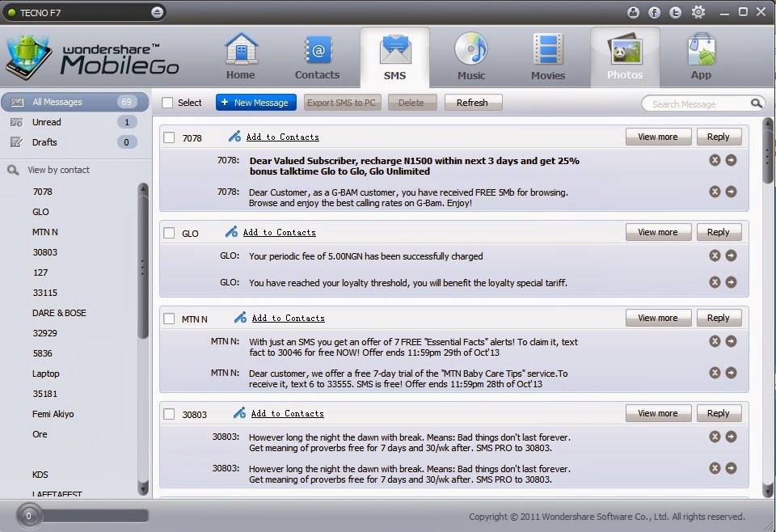
Task: Click message list scrollbar down arrow
Action: [768, 491]
